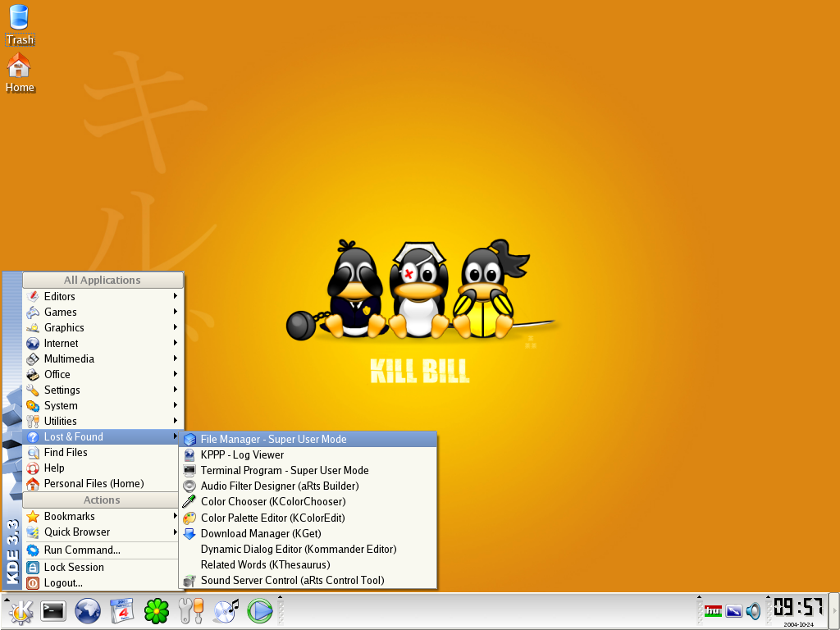Click the Color Palette Editor icon
The height and width of the screenshot is (630, 840).
(189, 518)
